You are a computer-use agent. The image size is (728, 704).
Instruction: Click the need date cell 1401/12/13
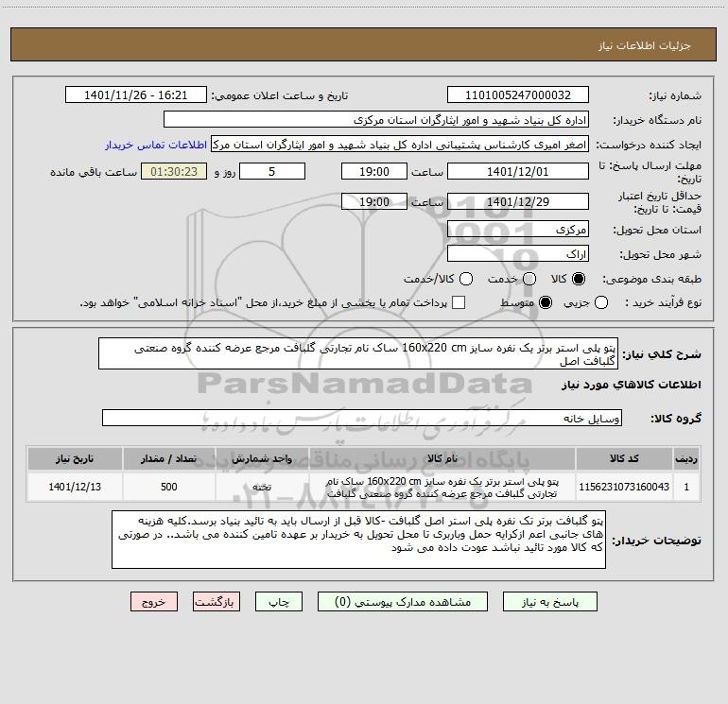point(75,487)
